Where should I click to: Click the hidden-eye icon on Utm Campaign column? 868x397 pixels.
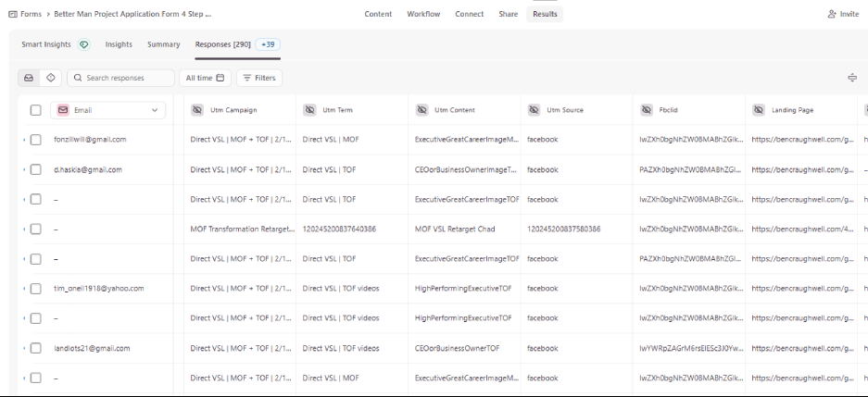(197, 110)
